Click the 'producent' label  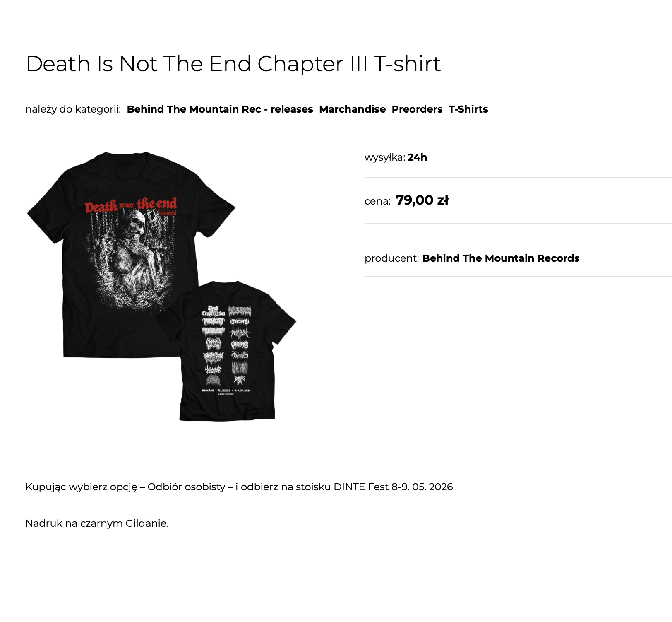click(392, 258)
